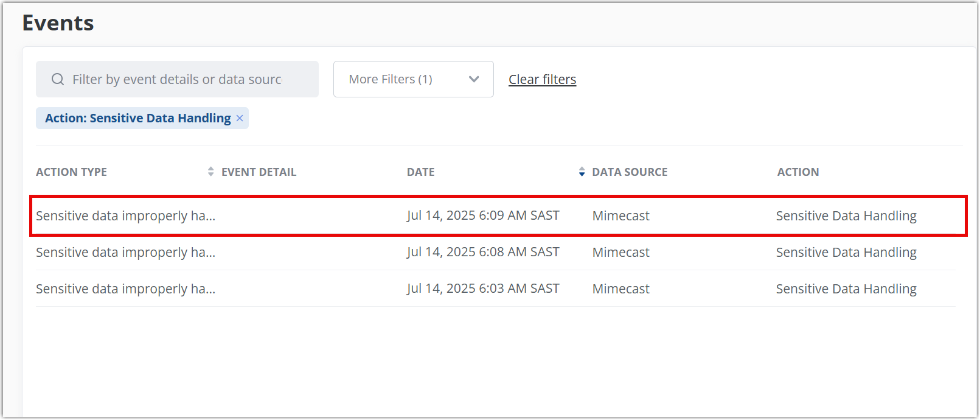Click the More Filters chevron arrow
This screenshot has height=420, width=980.
[x=474, y=79]
